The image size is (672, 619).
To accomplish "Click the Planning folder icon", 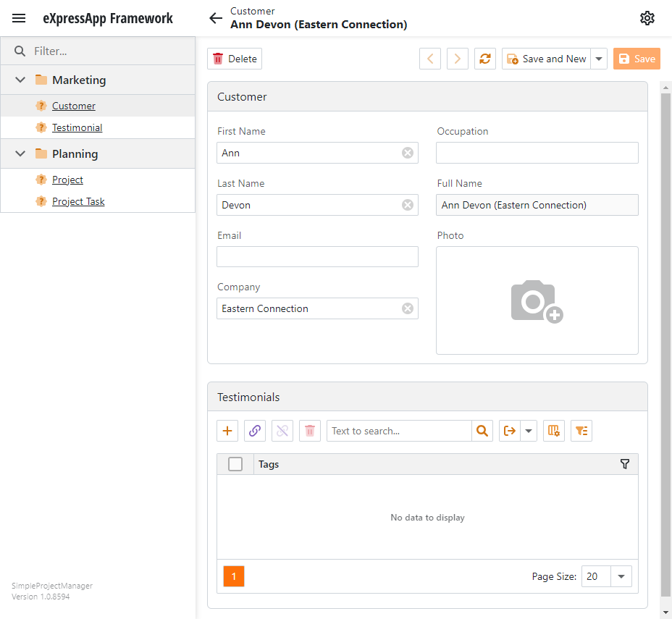I will coord(41,153).
